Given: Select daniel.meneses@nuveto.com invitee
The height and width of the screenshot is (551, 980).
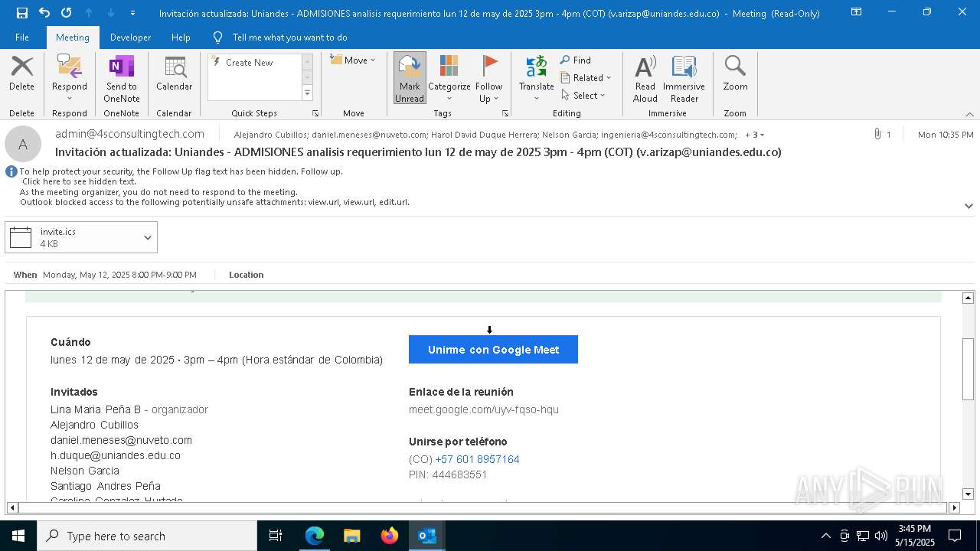Looking at the screenshot, I should tap(121, 440).
